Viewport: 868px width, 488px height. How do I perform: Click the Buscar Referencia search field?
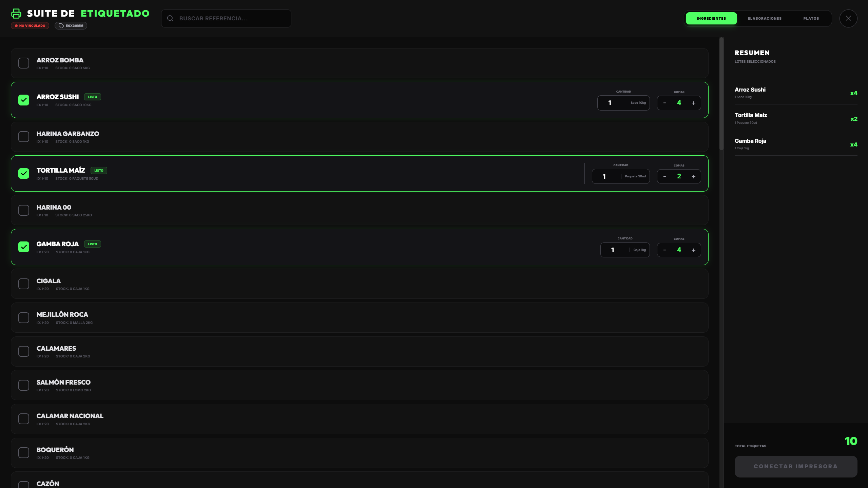tap(231, 18)
